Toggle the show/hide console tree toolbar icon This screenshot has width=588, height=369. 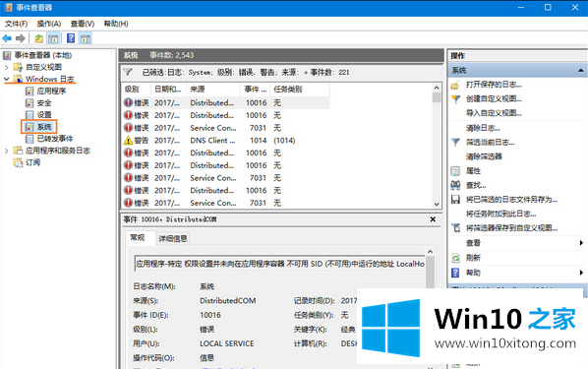click(x=53, y=38)
